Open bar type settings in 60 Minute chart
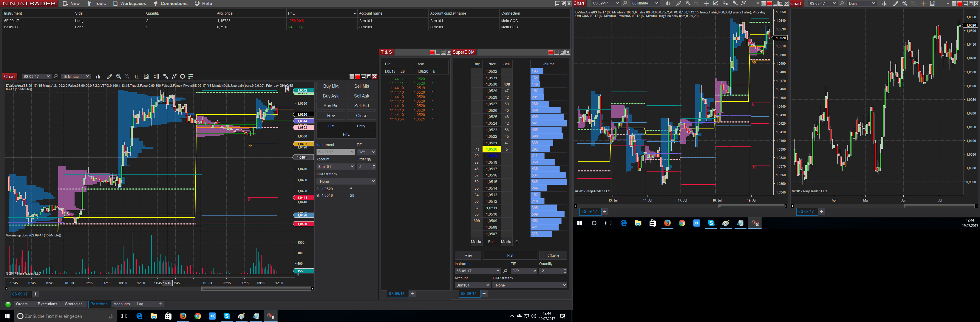This screenshot has height=322, width=980. [667, 3]
